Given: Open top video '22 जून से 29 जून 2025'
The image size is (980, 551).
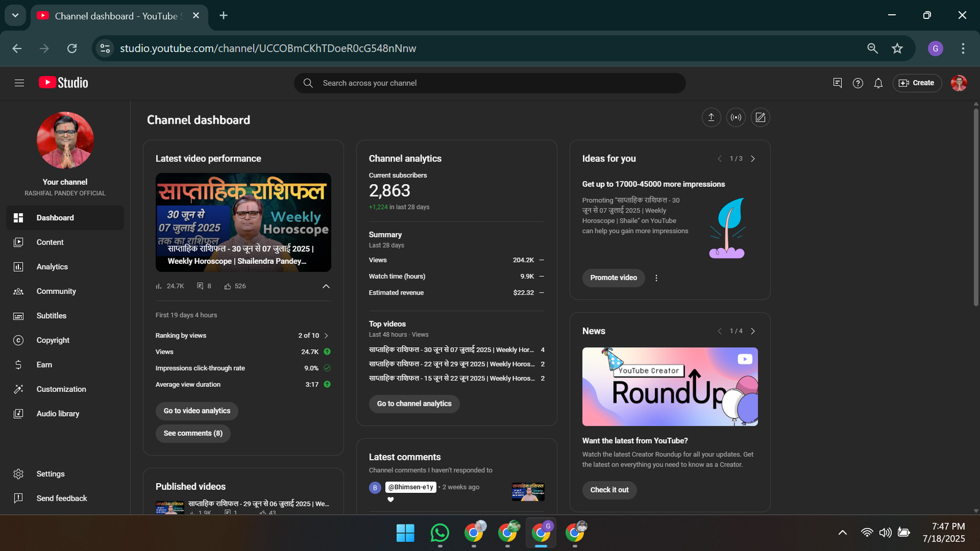Looking at the screenshot, I should pyautogui.click(x=451, y=364).
